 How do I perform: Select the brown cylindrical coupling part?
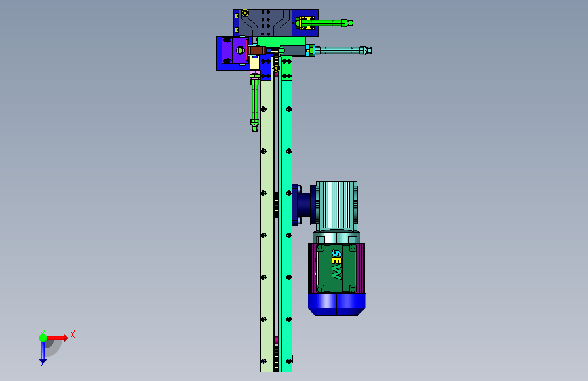point(257,50)
